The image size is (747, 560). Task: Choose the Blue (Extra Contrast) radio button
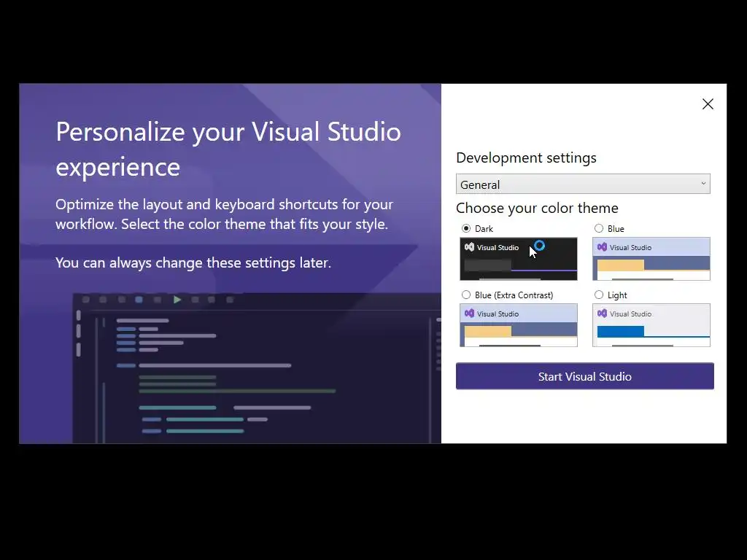[x=466, y=295]
